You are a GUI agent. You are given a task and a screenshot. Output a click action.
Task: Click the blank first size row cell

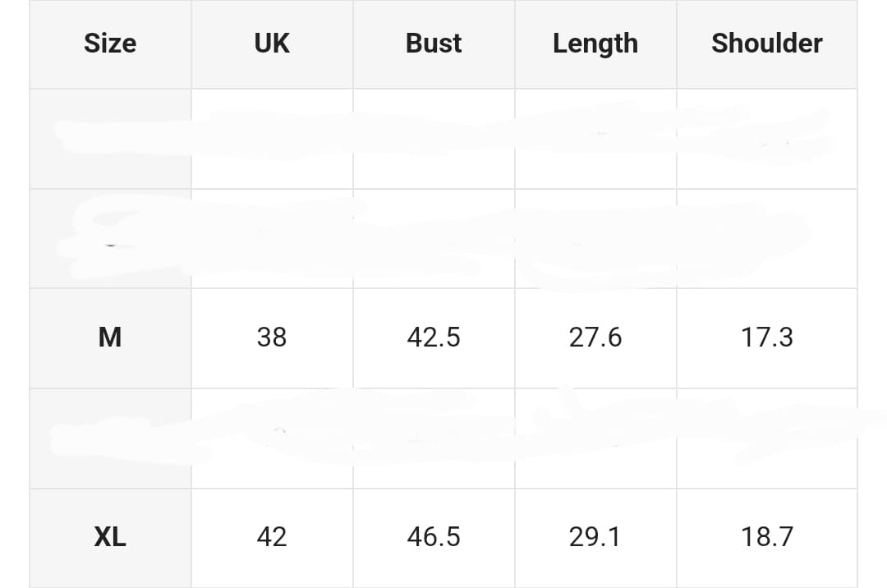110,139
